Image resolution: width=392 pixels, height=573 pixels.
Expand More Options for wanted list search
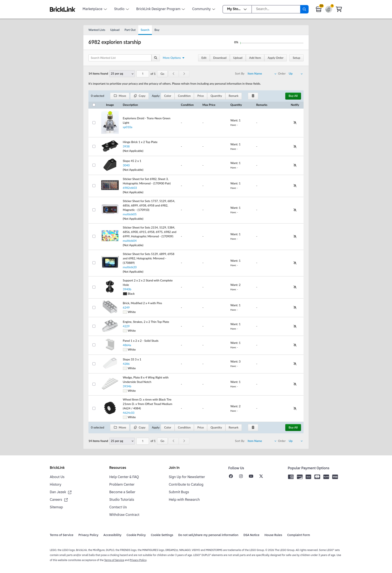click(x=174, y=58)
